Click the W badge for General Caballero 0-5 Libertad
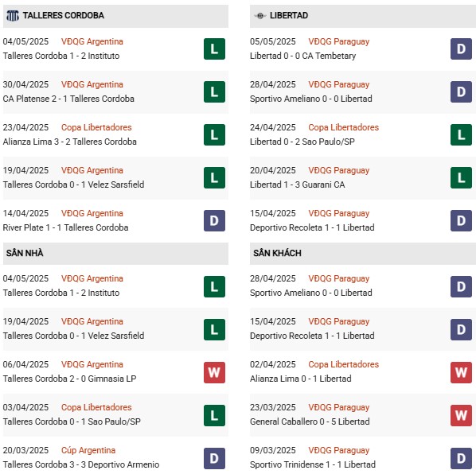The height and width of the screenshot is (474, 476). pos(461,415)
